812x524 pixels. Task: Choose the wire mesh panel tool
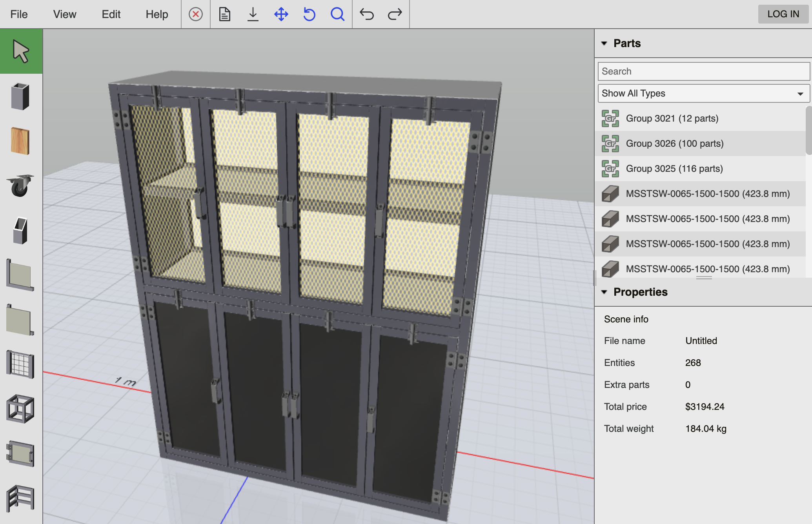(20, 365)
